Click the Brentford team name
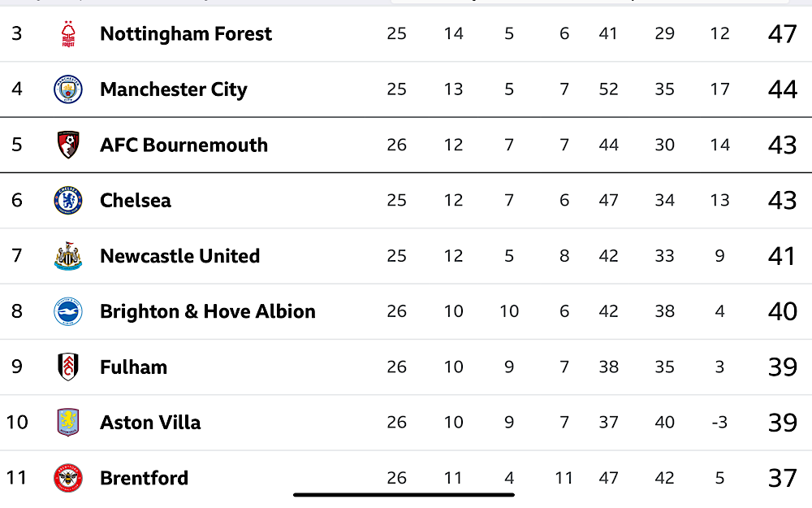This screenshot has height=508, width=812. click(144, 477)
